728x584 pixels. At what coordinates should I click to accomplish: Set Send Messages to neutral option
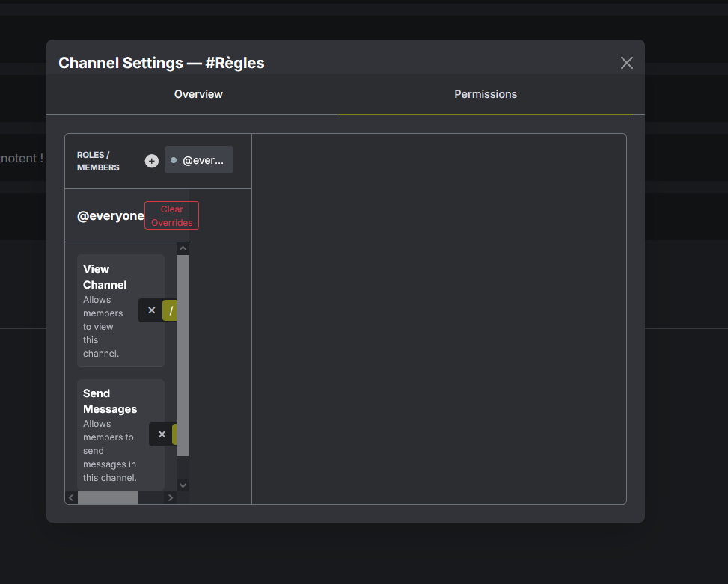[174, 434]
